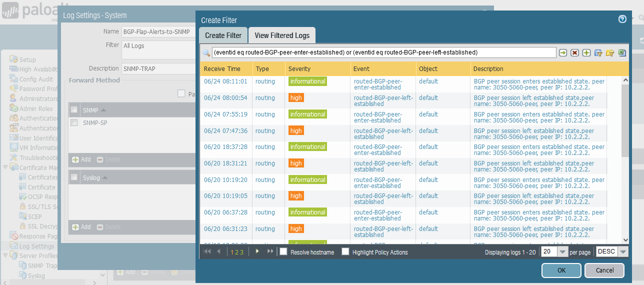Go to page 3 of logs
The height and width of the screenshot is (285, 644).
[241, 252]
